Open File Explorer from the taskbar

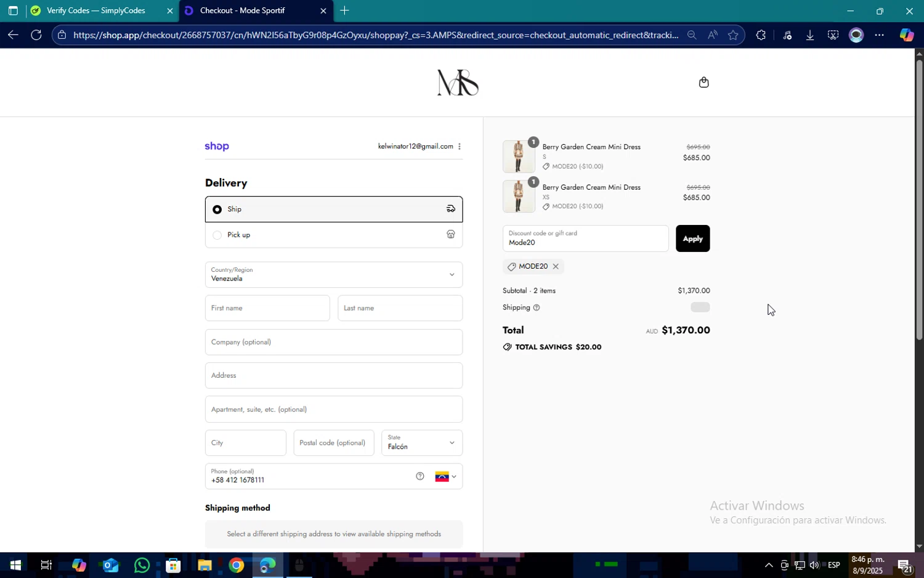(205, 565)
